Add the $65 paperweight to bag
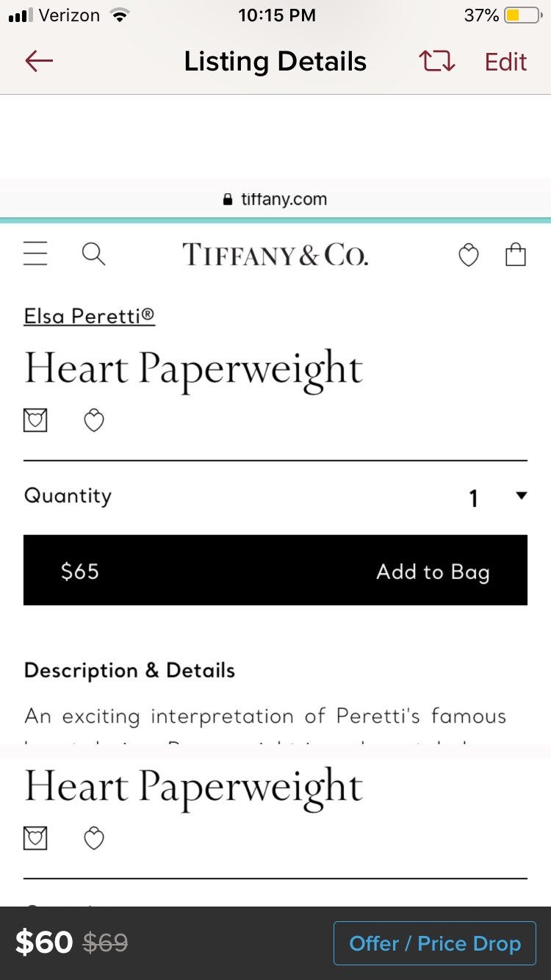Viewport: 551px width, 980px height. [275, 570]
